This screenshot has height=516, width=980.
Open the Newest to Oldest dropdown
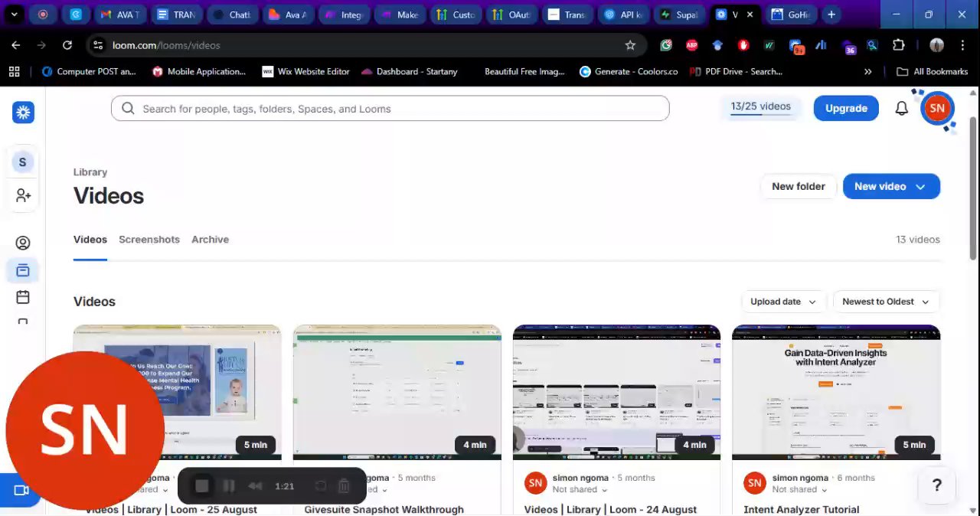point(886,302)
